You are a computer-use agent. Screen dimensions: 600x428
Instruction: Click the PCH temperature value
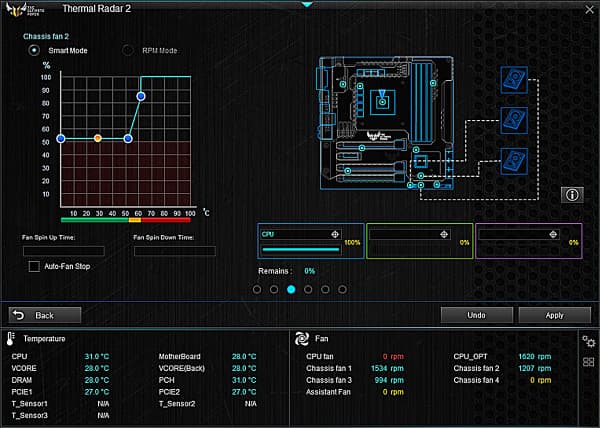(244, 380)
